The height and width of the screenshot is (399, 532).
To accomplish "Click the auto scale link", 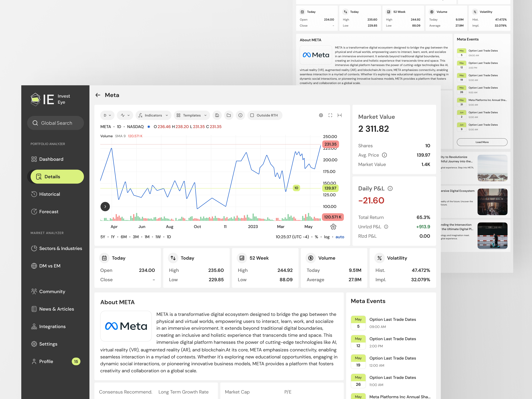I will click(x=340, y=237).
